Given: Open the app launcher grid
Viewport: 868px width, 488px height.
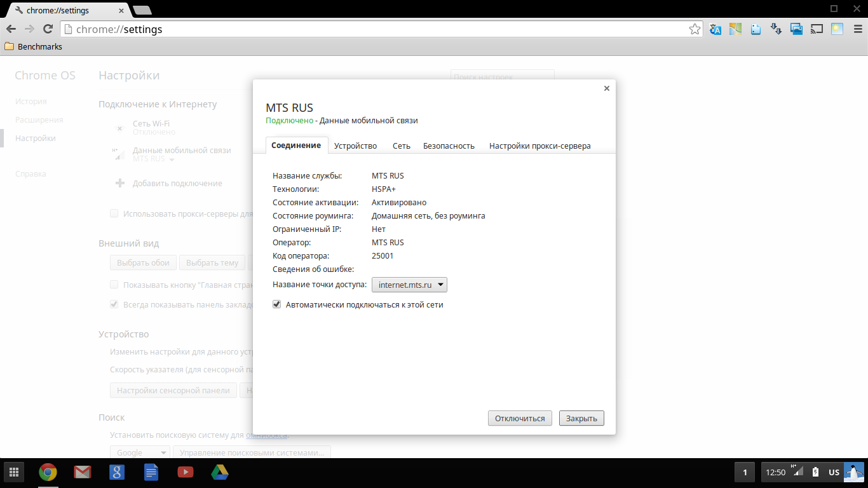Looking at the screenshot, I should pos(14,472).
